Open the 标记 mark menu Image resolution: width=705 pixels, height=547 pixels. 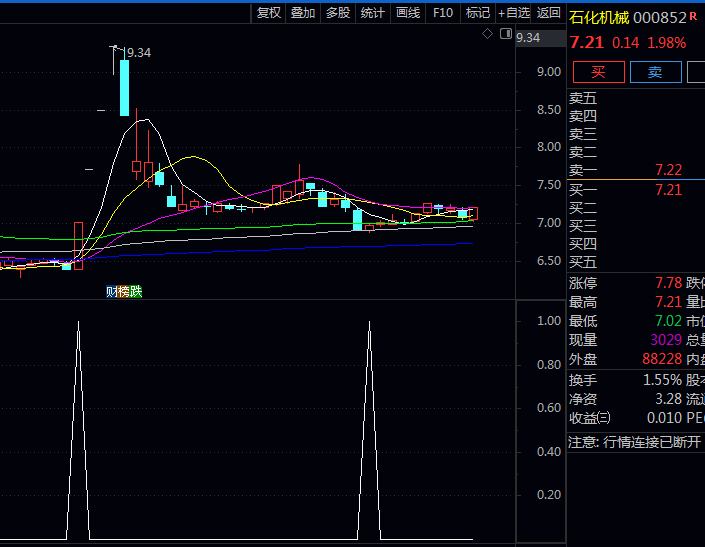point(477,13)
